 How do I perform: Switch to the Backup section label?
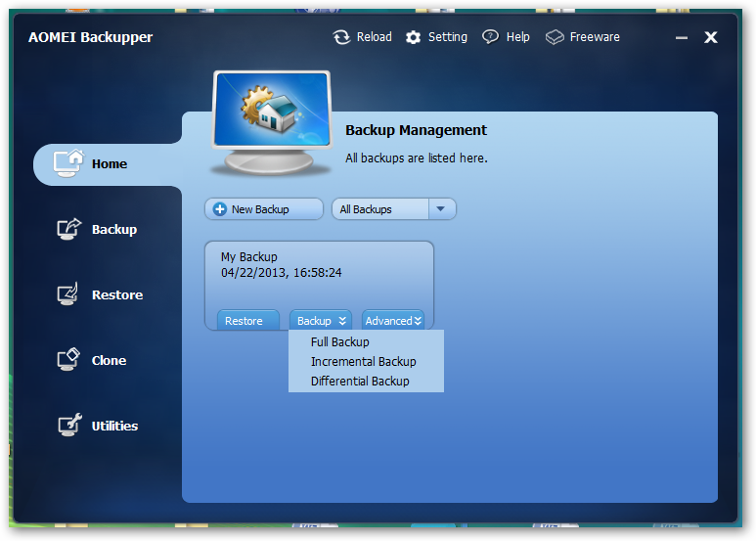pos(114,230)
